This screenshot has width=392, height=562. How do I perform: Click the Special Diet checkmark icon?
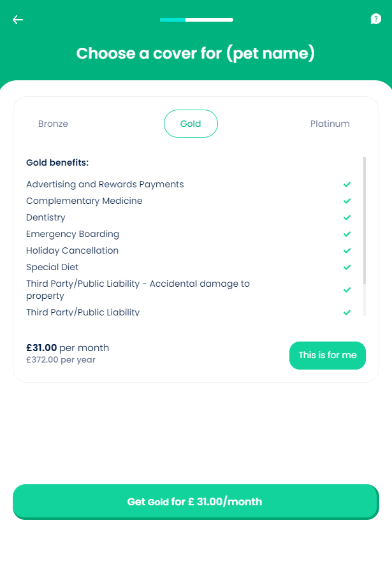pyautogui.click(x=347, y=268)
